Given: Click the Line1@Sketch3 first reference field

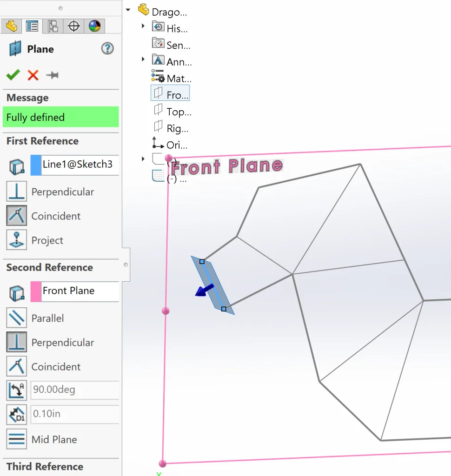Looking at the screenshot, I should pos(79,165).
